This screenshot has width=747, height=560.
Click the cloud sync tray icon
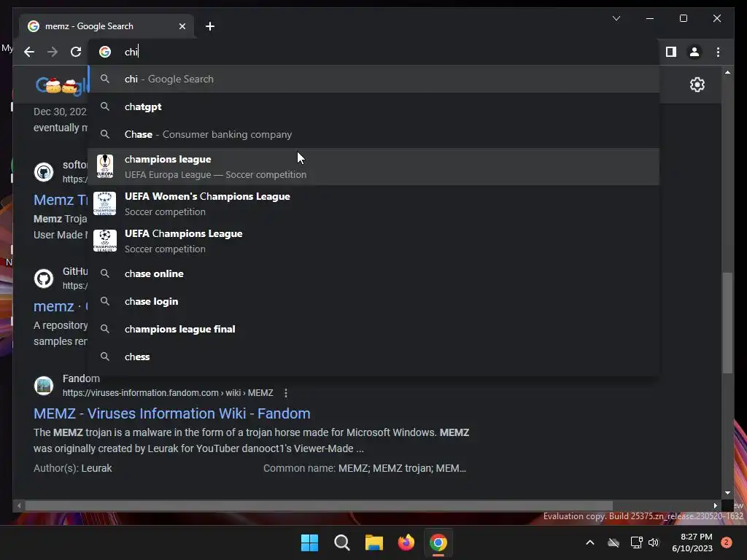point(614,542)
